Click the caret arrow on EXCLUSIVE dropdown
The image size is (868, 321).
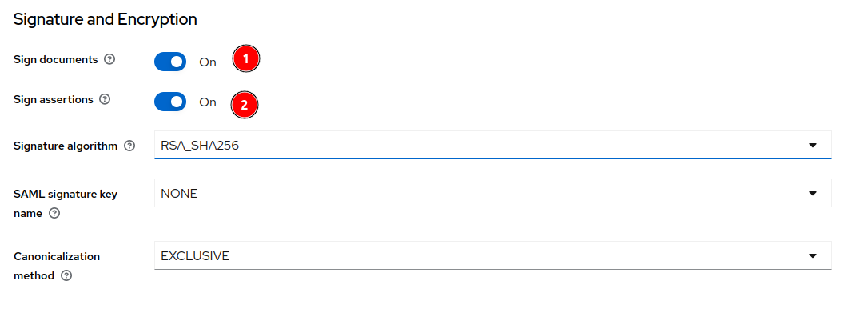coord(813,256)
